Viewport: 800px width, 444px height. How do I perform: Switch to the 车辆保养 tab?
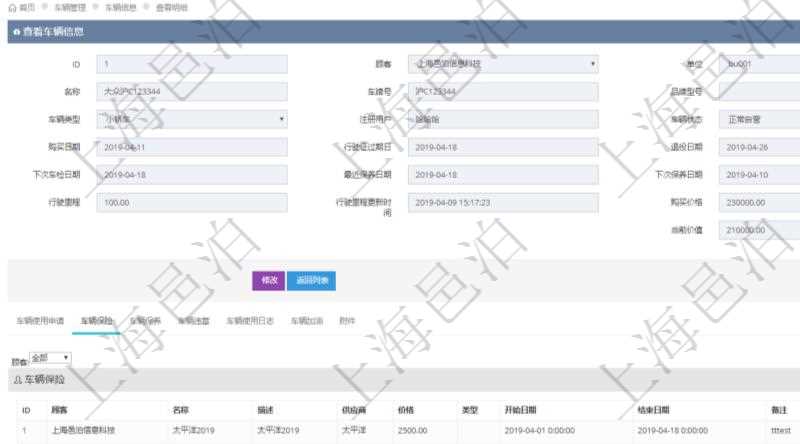click(145, 321)
